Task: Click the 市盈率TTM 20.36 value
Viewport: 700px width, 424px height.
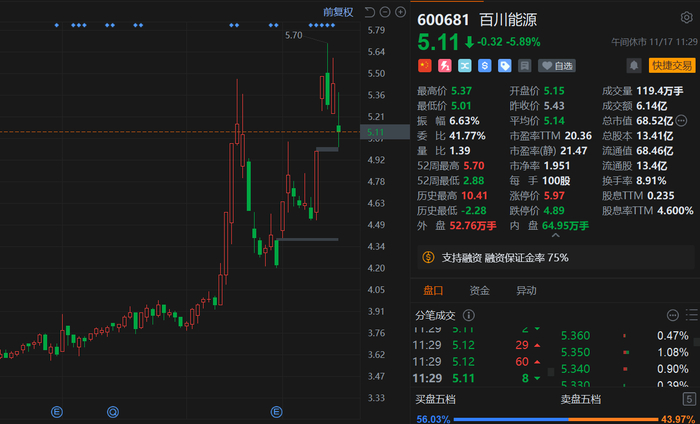Action: [x=578, y=136]
